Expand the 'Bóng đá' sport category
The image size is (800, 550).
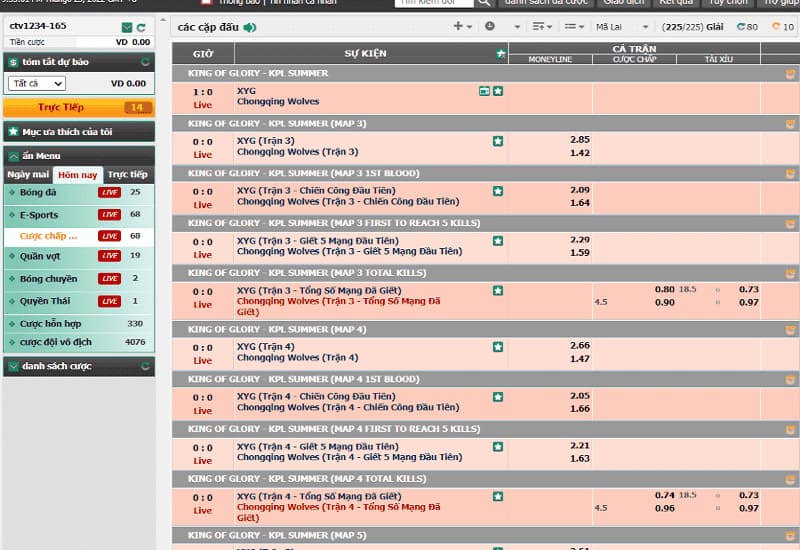point(38,192)
